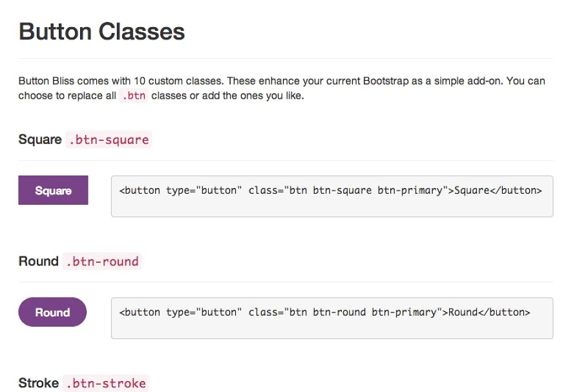Screen dimensions: 588x392
Task: Click the .btn-square code label
Action: click(109, 140)
